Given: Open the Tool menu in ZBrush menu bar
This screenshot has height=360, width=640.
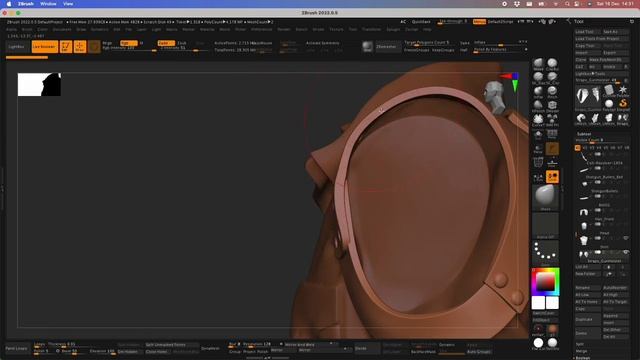Looking at the screenshot, I should pyautogui.click(x=353, y=29).
